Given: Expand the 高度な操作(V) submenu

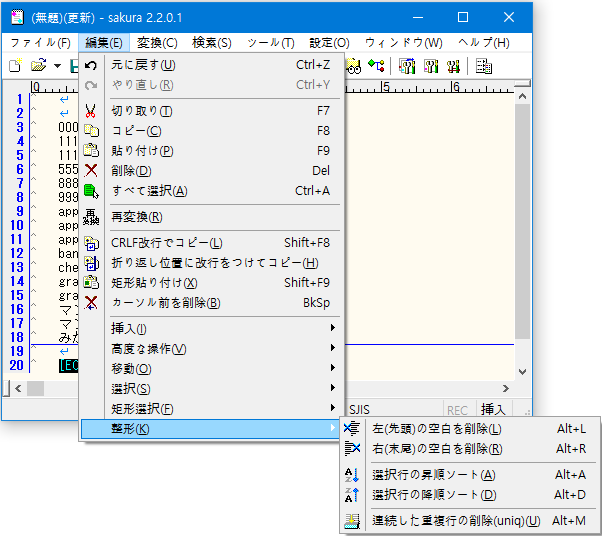Looking at the screenshot, I should tap(210, 349).
